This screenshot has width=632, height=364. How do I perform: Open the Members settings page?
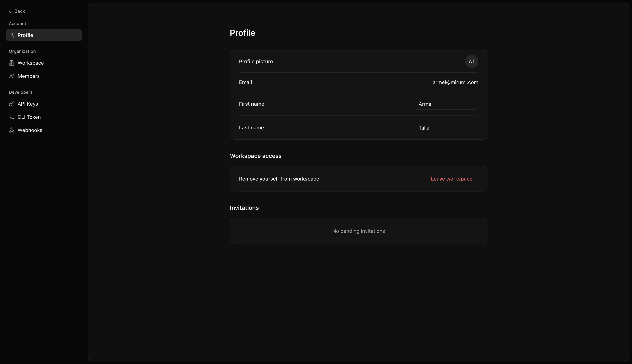29,76
